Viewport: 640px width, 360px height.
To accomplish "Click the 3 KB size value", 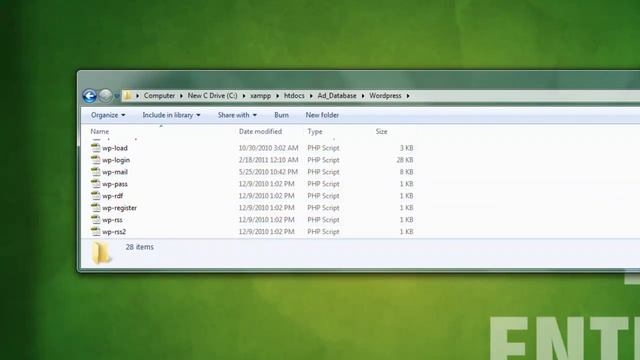I will (407, 148).
